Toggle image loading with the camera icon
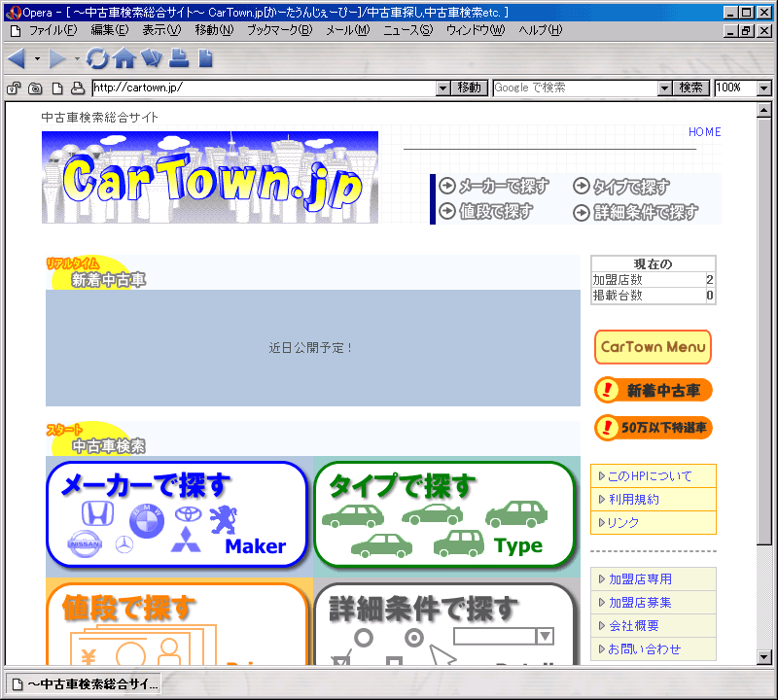 click(35, 88)
